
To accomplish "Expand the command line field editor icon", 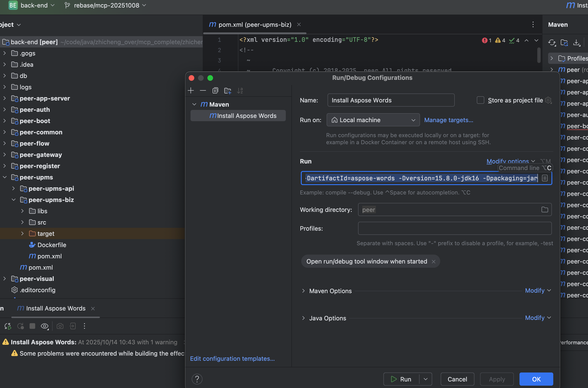I will (545, 178).
